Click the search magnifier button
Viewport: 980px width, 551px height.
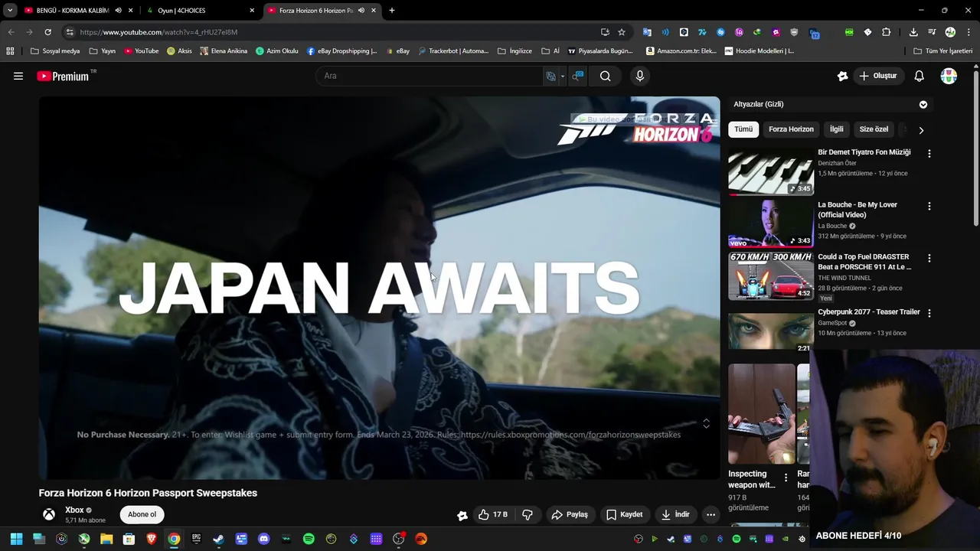click(605, 76)
